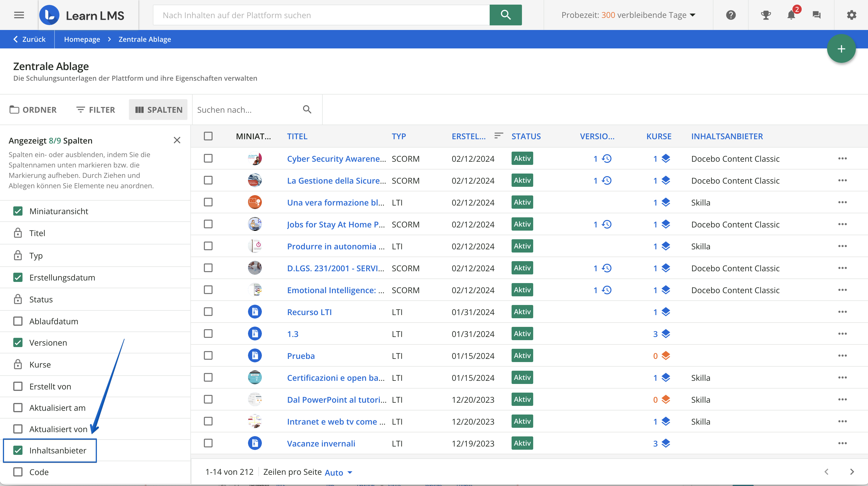Screen dimensions: 868x486
Task: Click courses layers icon for La Gestione row
Action: (x=666, y=180)
